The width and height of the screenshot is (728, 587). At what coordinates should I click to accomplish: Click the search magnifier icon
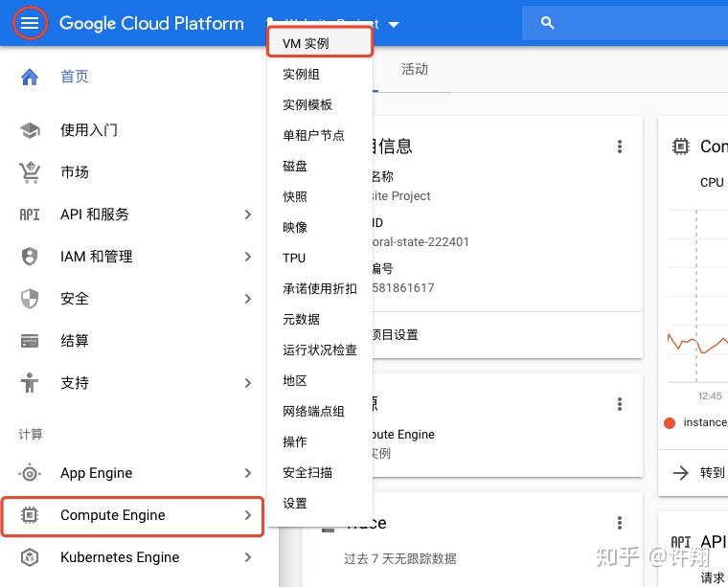548,23
